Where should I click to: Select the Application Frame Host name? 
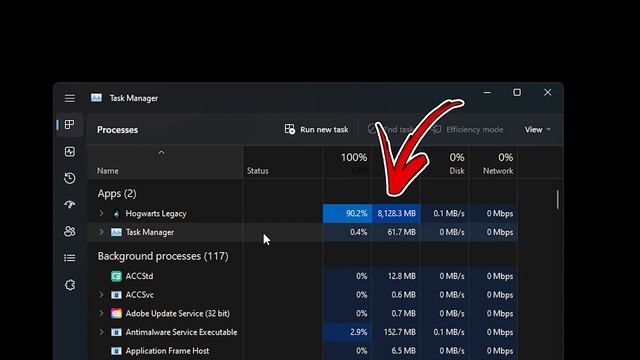point(167,351)
